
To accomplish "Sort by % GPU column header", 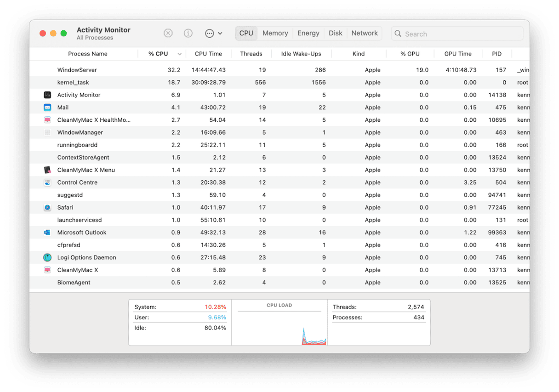I will tap(410, 54).
